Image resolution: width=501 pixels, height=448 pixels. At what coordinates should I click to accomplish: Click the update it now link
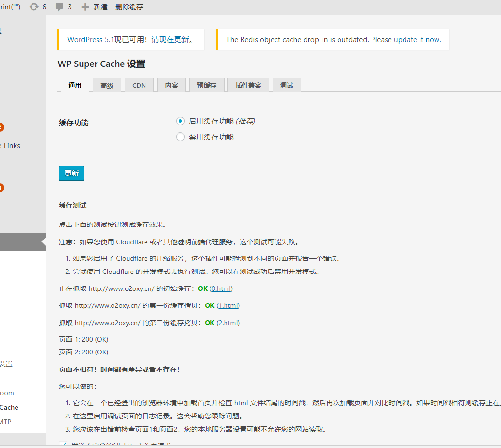pyautogui.click(x=417, y=40)
